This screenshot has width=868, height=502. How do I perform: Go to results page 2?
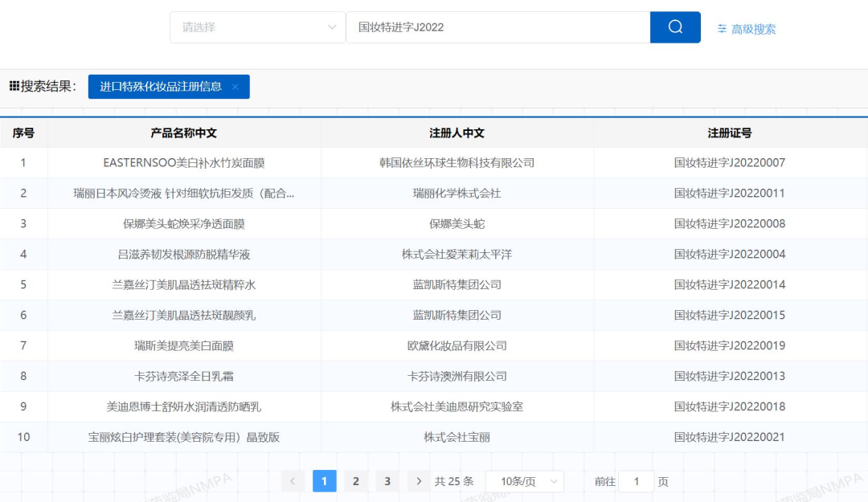pyautogui.click(x=356, y=482)
